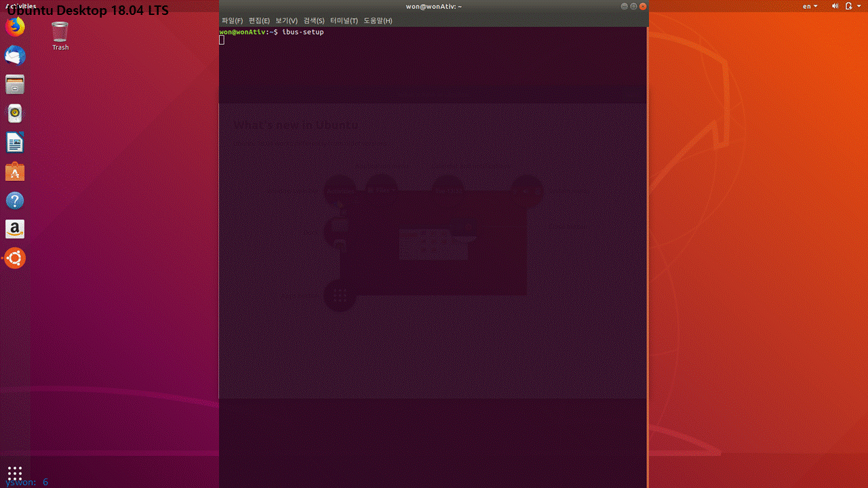868x488 pixels.
Task: Open Thunderbird mail in the dock
Action: click(x=15, y=56)
